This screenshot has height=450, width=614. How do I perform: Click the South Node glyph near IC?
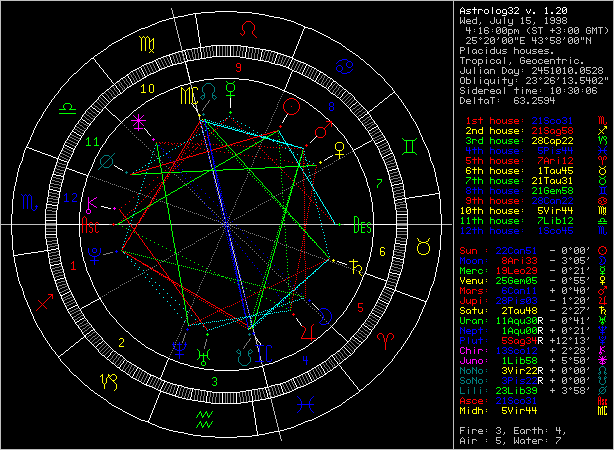tap(245, 357)
